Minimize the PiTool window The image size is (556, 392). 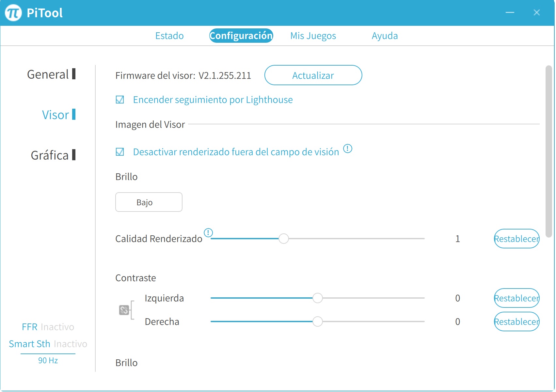510,13
